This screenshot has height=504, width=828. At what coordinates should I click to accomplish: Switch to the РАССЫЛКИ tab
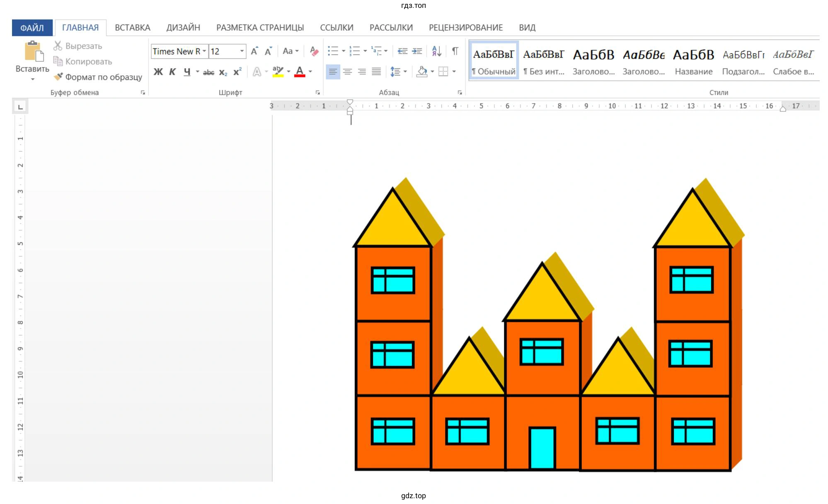[x=391, y=28]
